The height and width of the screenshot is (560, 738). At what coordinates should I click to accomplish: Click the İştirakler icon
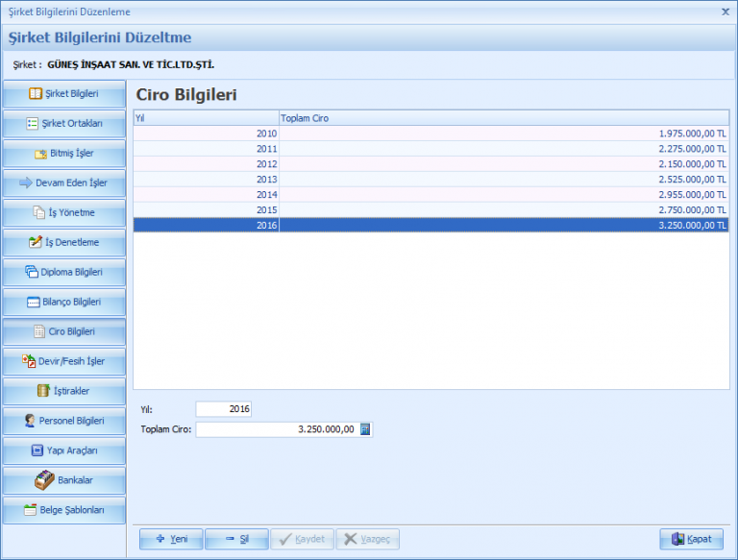tap(42, 391)
